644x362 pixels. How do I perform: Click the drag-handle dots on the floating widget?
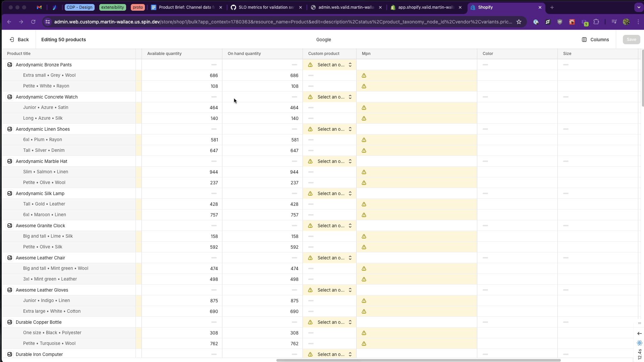[640, 323]
